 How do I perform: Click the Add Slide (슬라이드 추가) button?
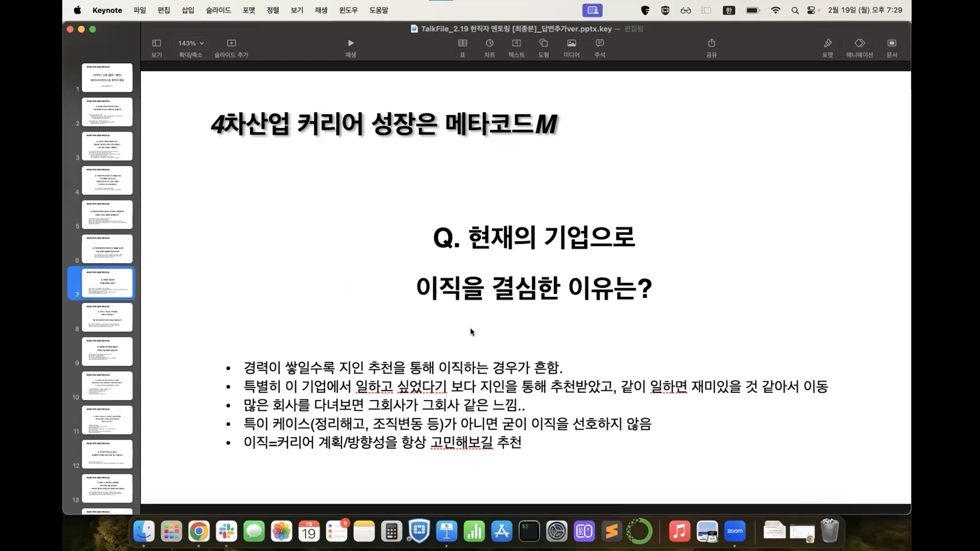point(231,43)
